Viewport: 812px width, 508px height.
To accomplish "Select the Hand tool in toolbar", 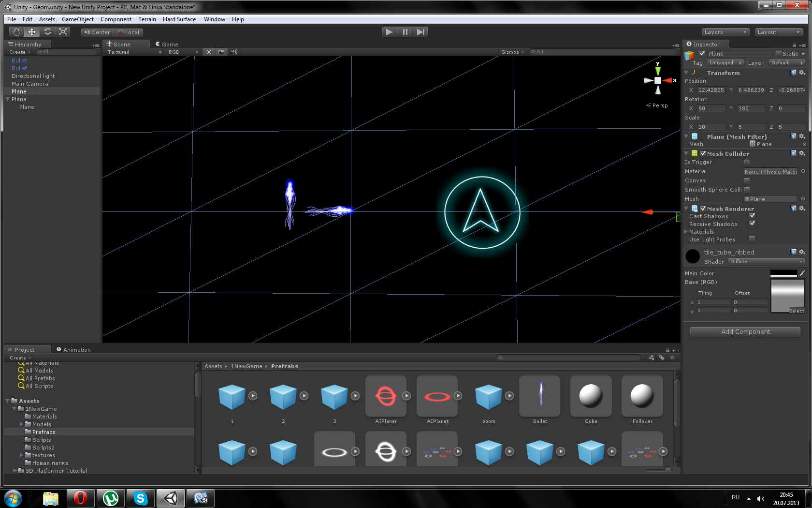I will (16, 32).
